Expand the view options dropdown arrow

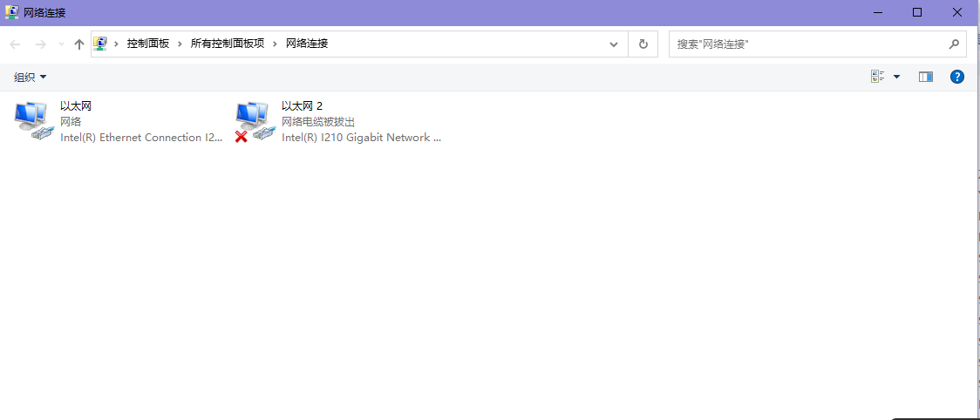(x=897, y=77)
